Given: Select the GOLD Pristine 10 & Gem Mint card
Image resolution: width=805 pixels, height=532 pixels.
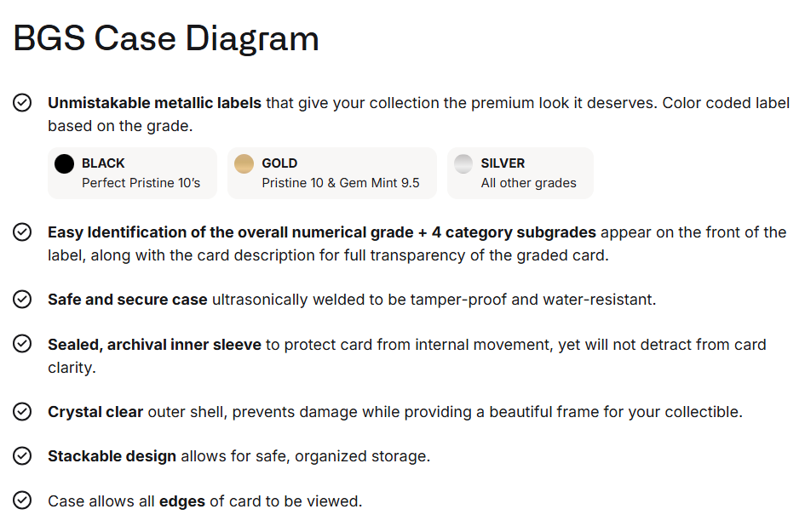Looking at the screenshot, I should pyautogui.click(x=331, y=173).
